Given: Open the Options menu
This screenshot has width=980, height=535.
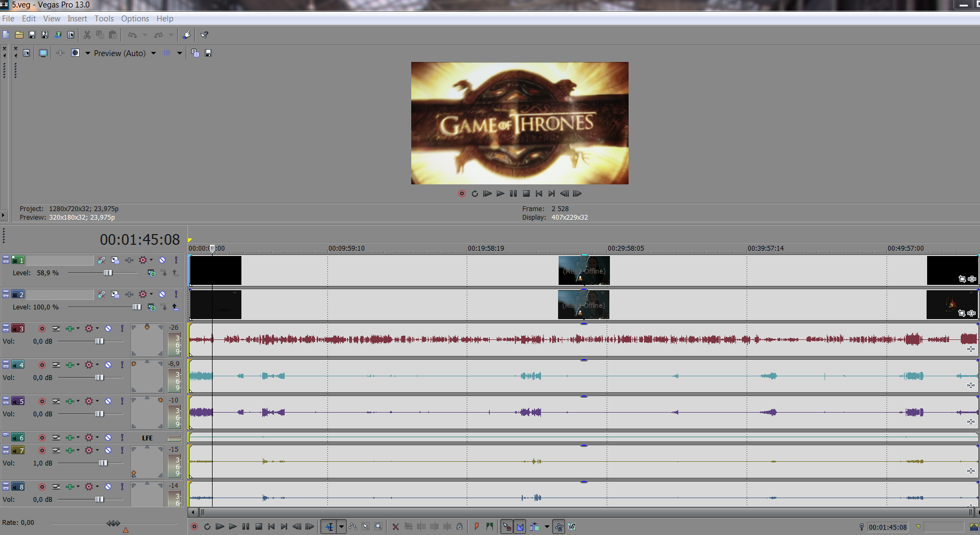Looking at the screenshot, I should [135, 19].
